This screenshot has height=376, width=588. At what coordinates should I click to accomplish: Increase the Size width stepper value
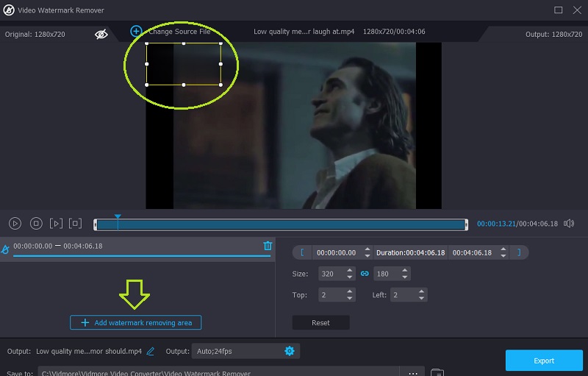pos(349,270)
